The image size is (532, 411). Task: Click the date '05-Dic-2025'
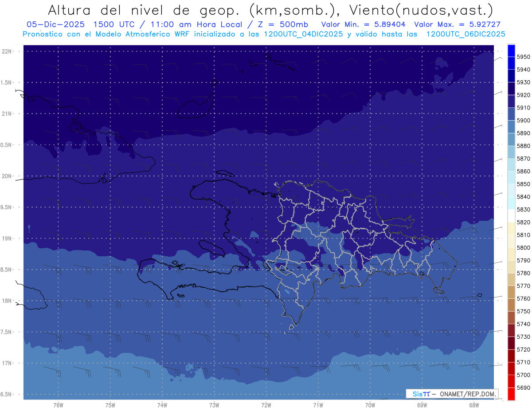click(56, 24)
